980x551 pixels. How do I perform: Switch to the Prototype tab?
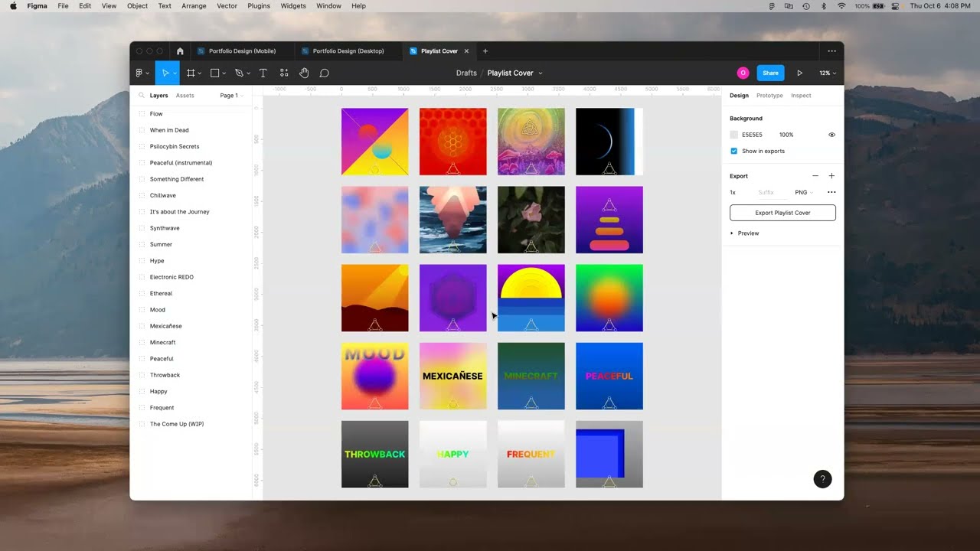(769, 96)
